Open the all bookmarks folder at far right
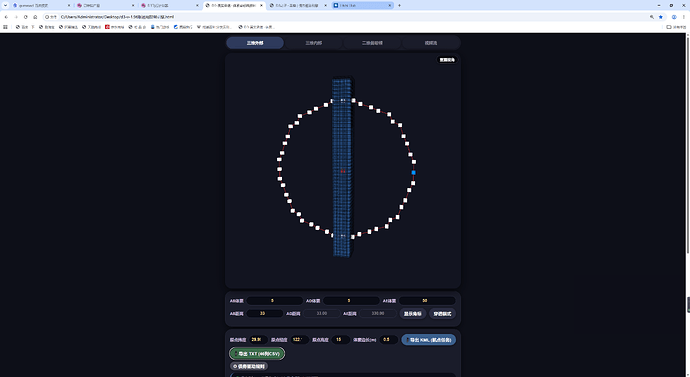The width and height of the screenshot is (690, 377). (x=676, y=27)
